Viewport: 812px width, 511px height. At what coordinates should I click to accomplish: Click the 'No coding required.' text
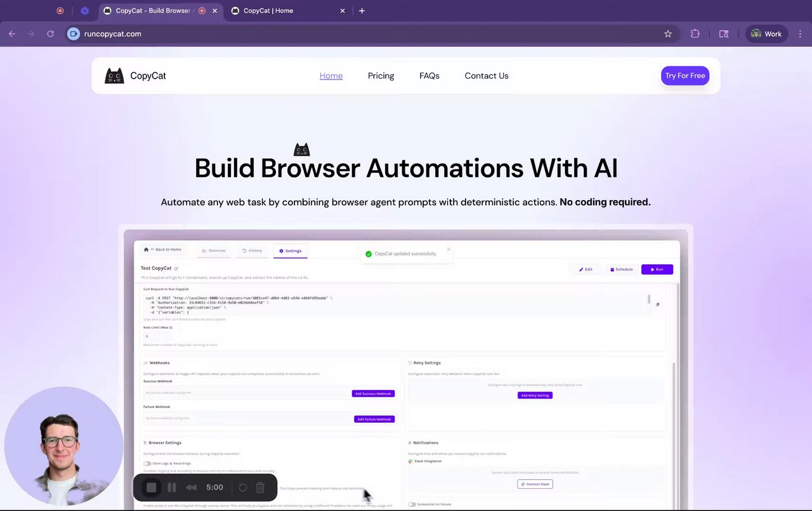point(605,202)
